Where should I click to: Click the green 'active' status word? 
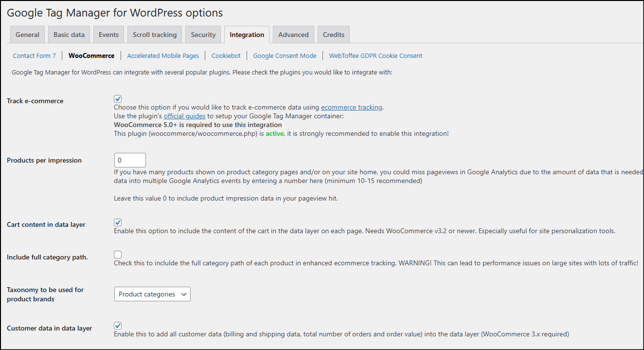point(274,133)
